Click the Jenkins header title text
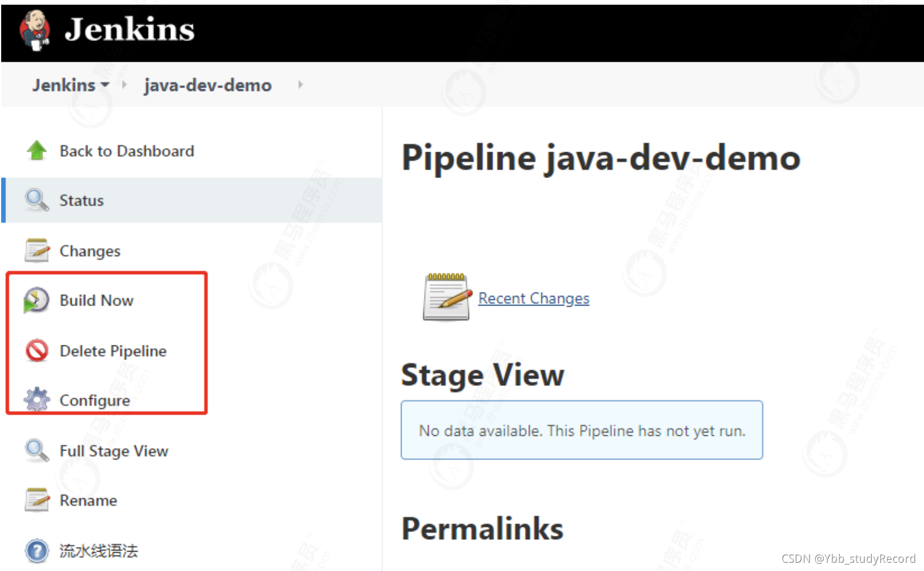Viewport: 924px width, 571px height. pyautogui.click(x=130, y=29)
